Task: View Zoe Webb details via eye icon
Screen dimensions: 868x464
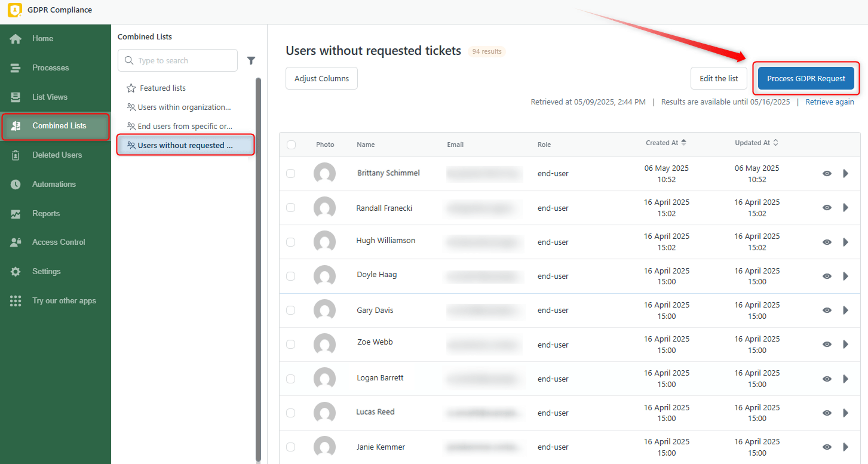Action: [x=827, y=345]
